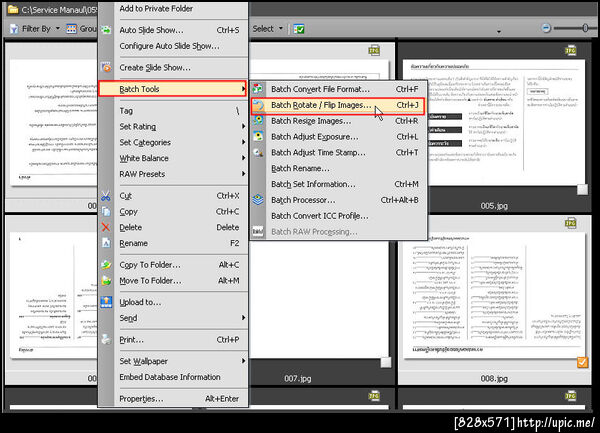
Task: Click the JPG badge on 008.jpg
Action: tap(571, 223)
